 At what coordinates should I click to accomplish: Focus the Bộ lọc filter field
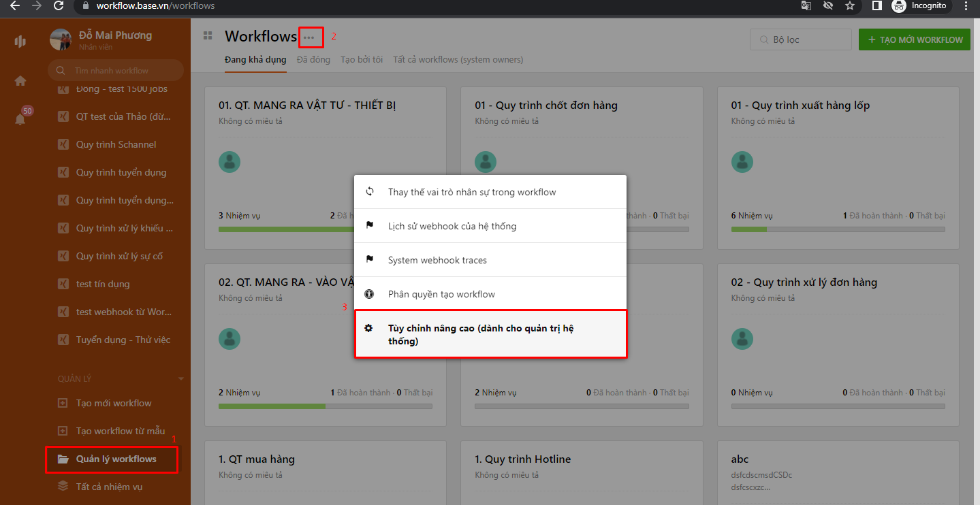click(x=801, y=39)
